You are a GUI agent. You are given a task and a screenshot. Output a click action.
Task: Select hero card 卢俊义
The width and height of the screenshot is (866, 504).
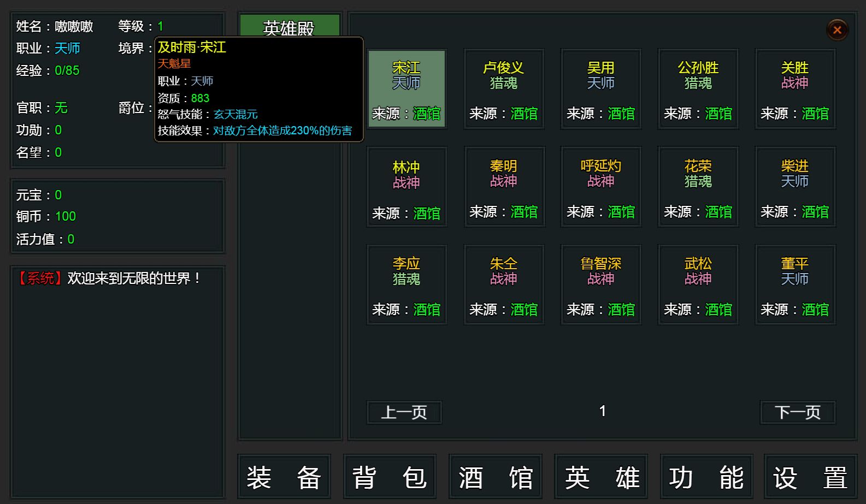[504, 89]
